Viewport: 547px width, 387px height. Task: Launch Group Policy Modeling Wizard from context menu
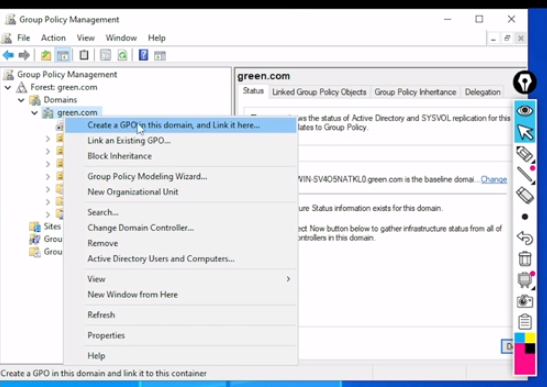181,177
